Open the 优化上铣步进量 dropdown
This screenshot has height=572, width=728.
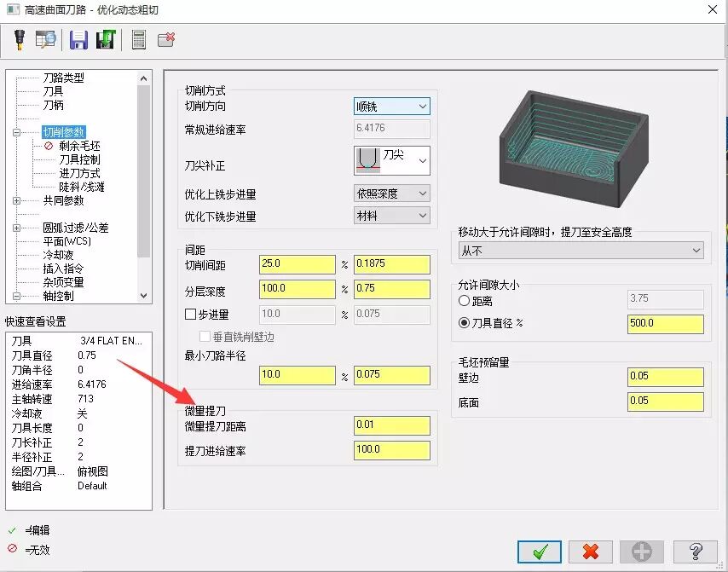(392, 194)
